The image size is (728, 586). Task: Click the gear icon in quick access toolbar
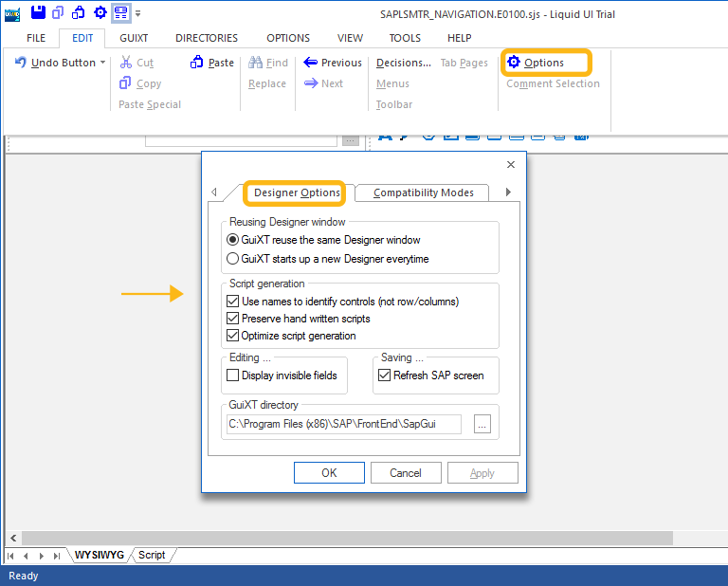tap(100, 12)
